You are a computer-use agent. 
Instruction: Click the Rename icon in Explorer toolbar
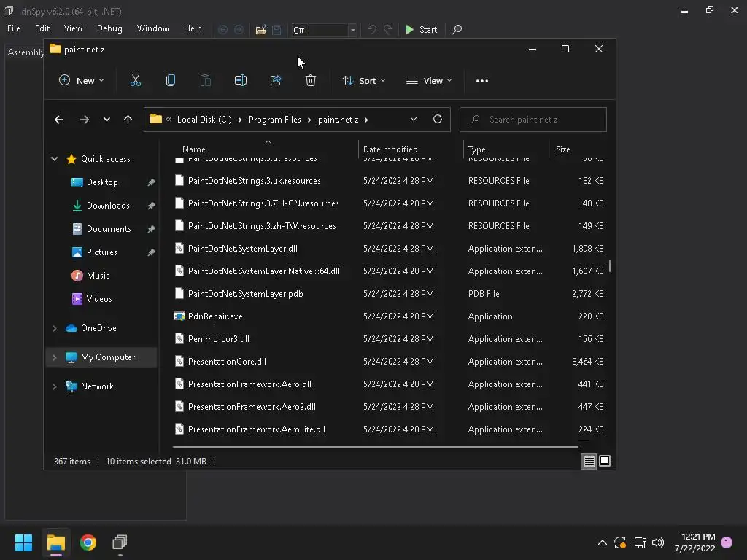tap(241, 80)
